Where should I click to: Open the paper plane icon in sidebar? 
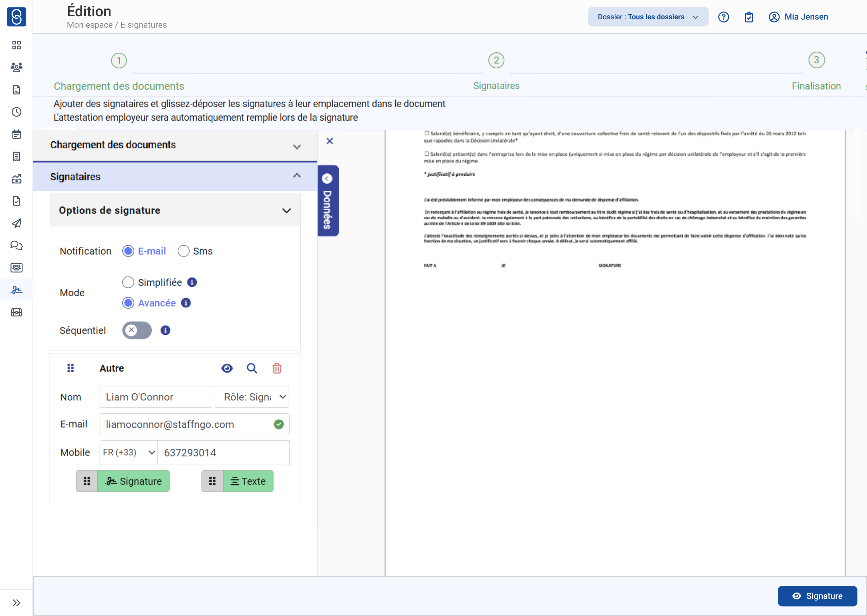point(16,223)
